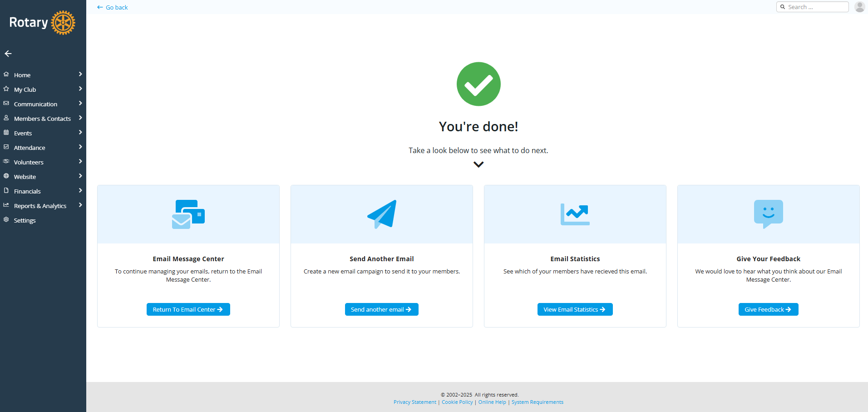Expand the Members & Contacts section

pyautogui.click(x=42, y=118)
